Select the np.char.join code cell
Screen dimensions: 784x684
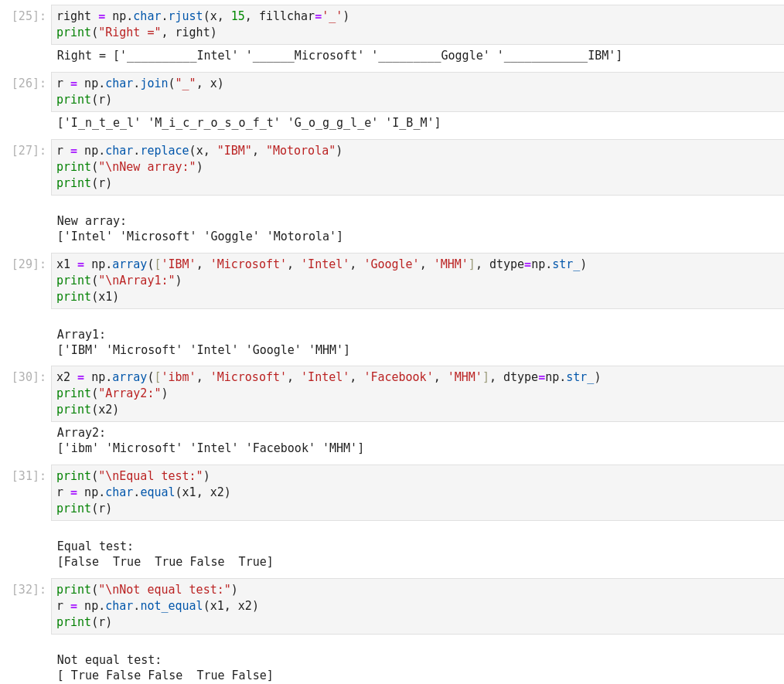click(x=418, y=92)
